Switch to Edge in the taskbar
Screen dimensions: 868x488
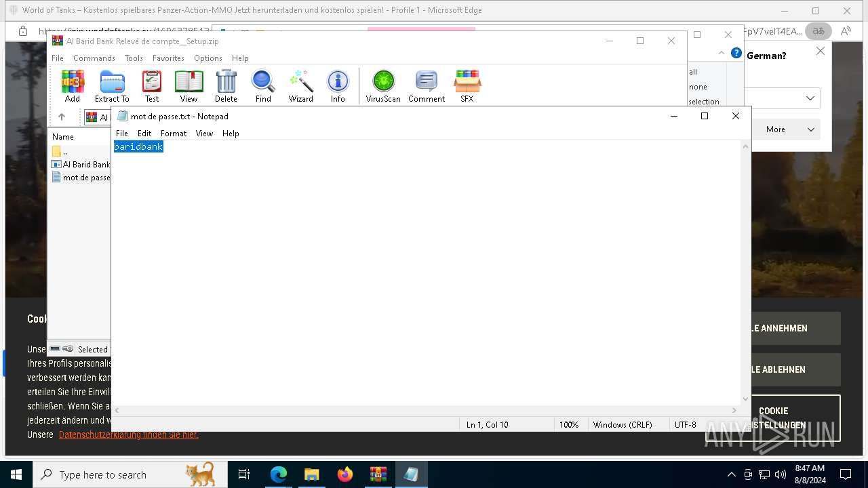[x=279, y=474]
